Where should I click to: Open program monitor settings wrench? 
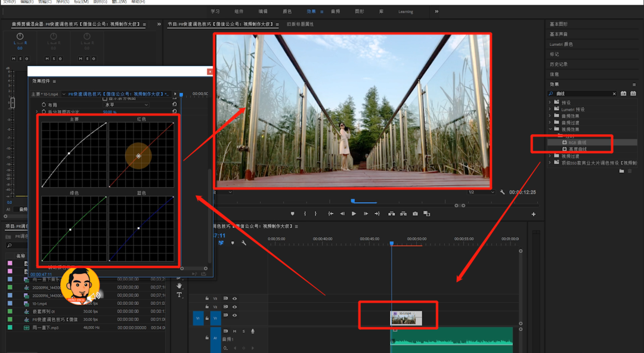click(x=502, y=192)
